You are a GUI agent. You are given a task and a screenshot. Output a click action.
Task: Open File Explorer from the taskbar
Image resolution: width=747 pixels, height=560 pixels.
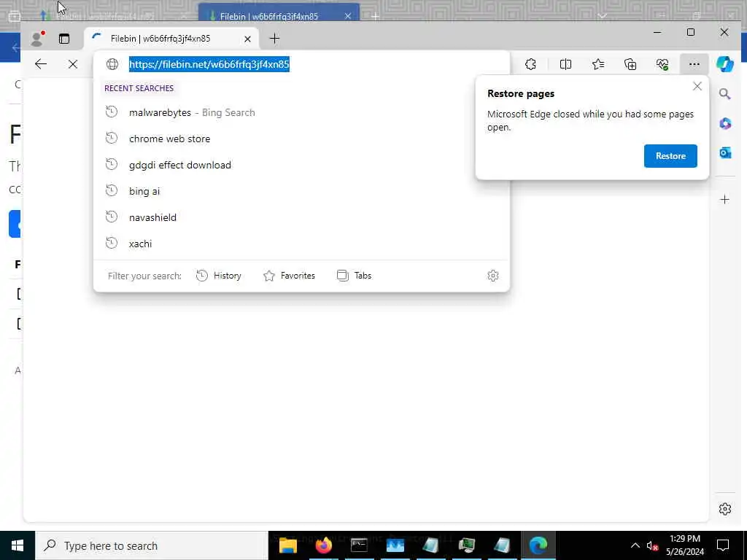288,545
